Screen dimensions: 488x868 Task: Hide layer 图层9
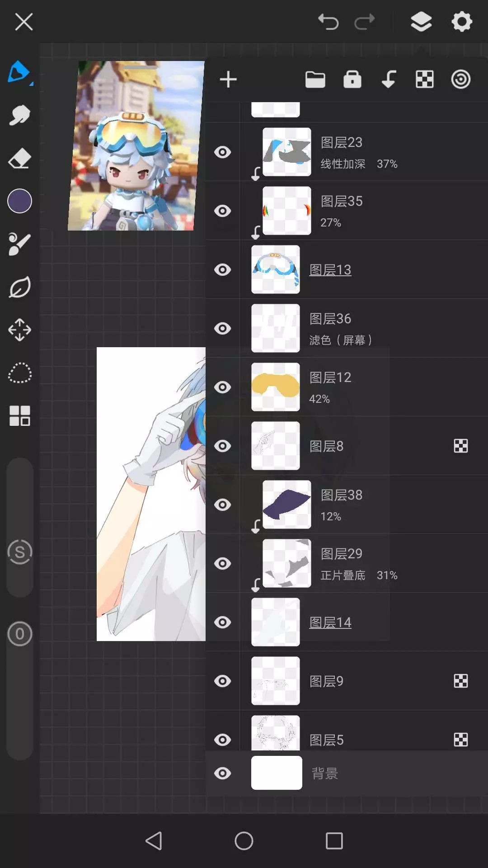[222, 681]
